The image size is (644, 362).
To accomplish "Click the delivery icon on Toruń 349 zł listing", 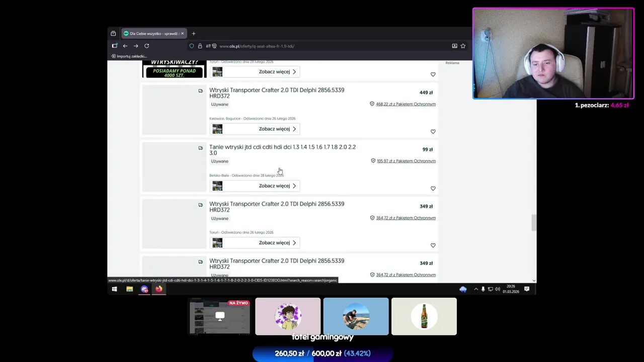I will (200, 205).
